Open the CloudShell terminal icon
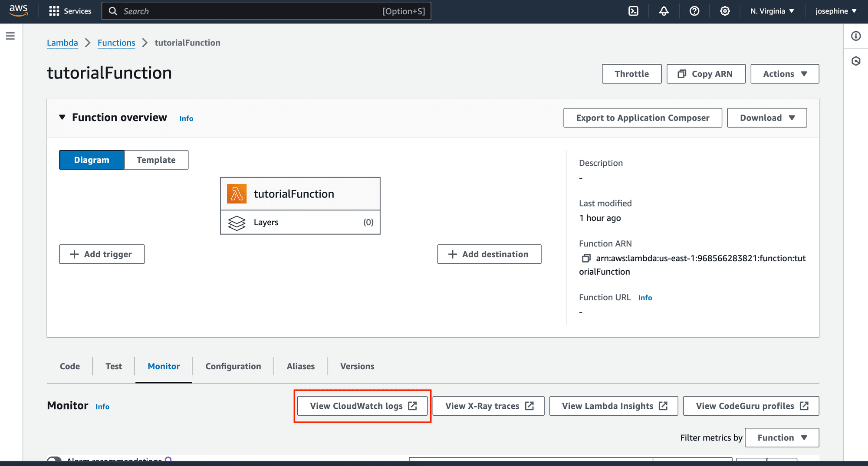The image size is (868, 466). point(633,11)
